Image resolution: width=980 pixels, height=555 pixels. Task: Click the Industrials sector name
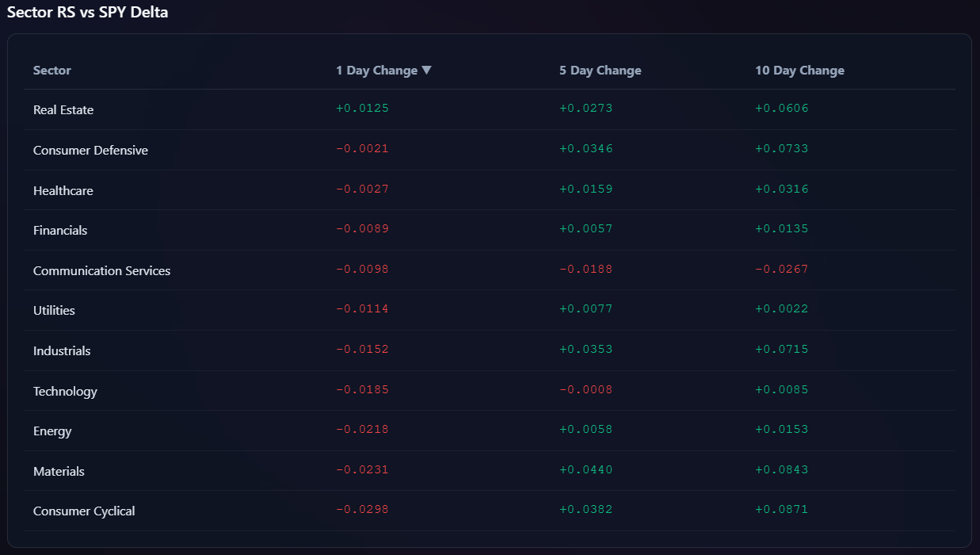62,351
